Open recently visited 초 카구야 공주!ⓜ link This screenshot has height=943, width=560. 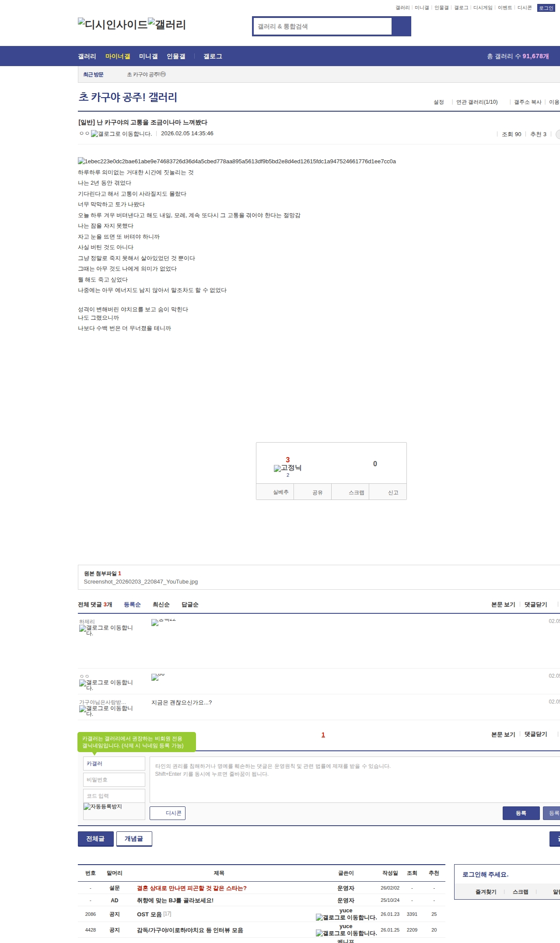146,74
